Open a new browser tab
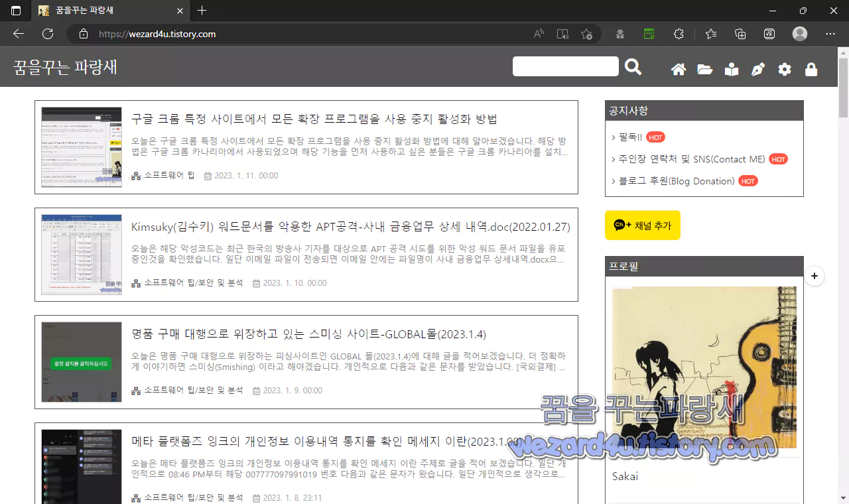The image size is (849, 504). coord(202,11)
